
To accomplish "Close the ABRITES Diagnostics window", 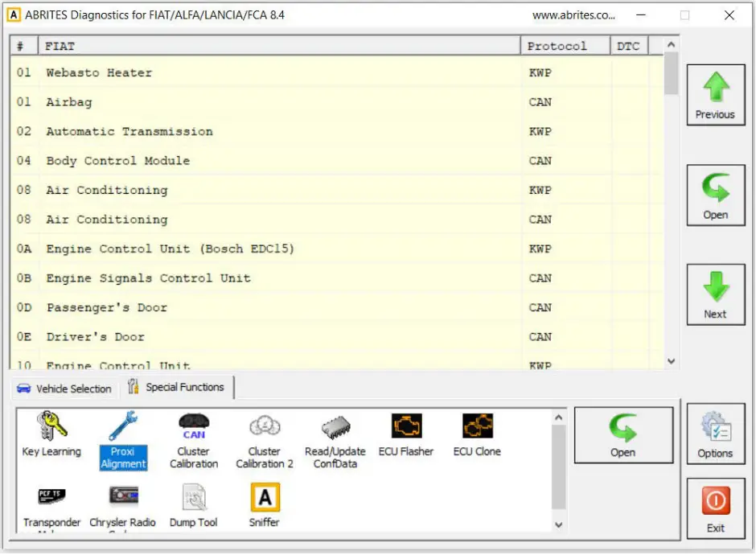I will coord(729,15).
